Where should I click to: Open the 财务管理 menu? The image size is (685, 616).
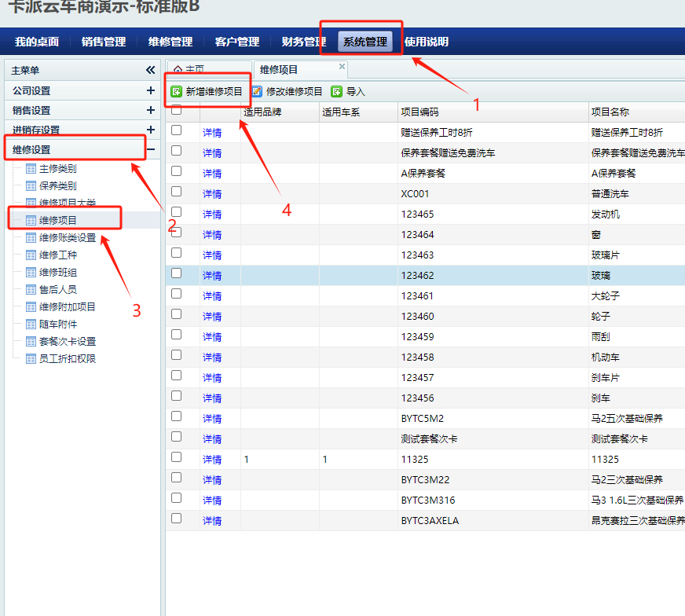pos(303,42)
